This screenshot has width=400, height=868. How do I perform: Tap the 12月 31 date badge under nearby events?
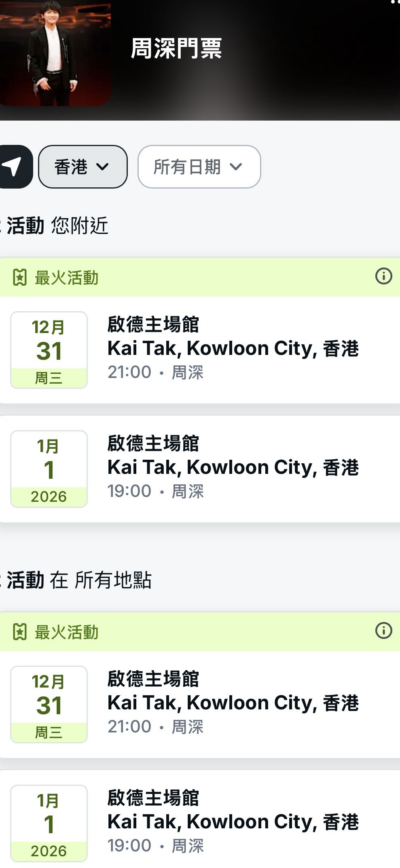49,350
